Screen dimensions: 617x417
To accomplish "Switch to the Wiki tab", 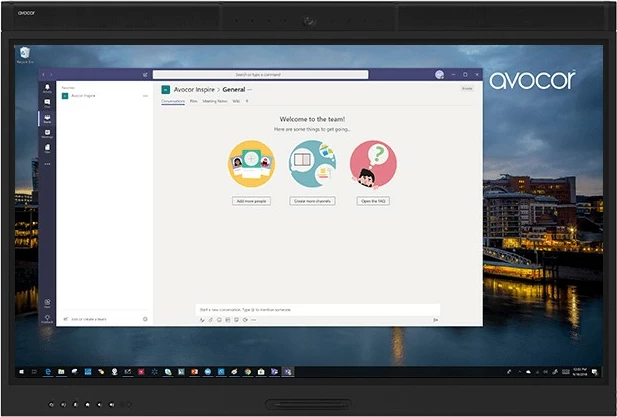I will tap(236, 101).
